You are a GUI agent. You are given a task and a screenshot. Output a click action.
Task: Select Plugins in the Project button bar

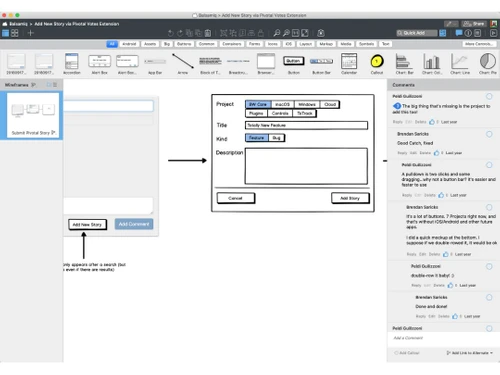click(256, 113)
